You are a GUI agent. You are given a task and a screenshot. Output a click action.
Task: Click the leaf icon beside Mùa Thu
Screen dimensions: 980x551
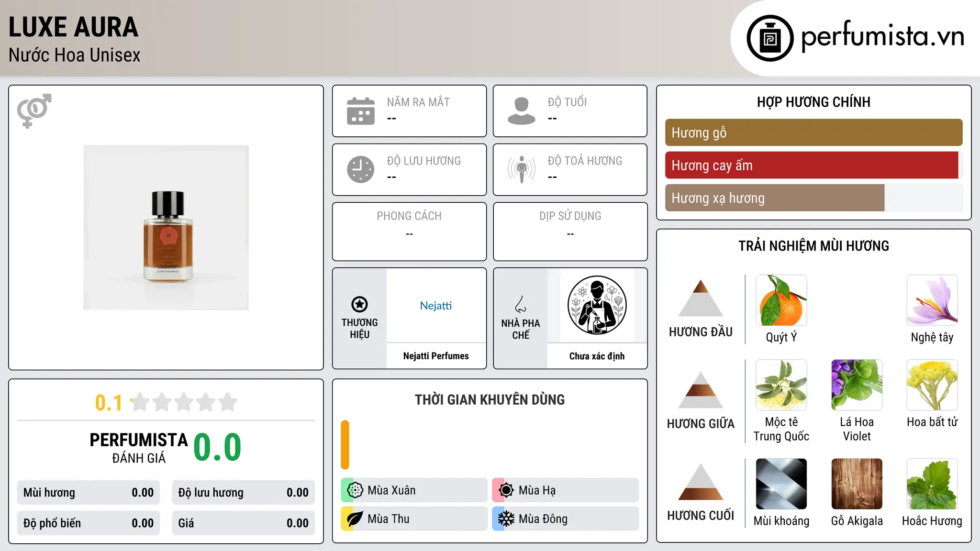355,519
